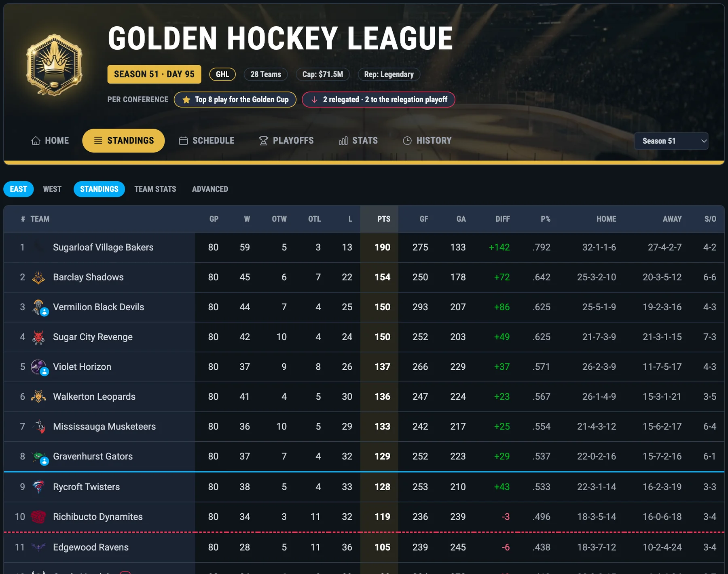Sort table by P% column header
This screenshot has height=574, width=728.
point(545,219)
